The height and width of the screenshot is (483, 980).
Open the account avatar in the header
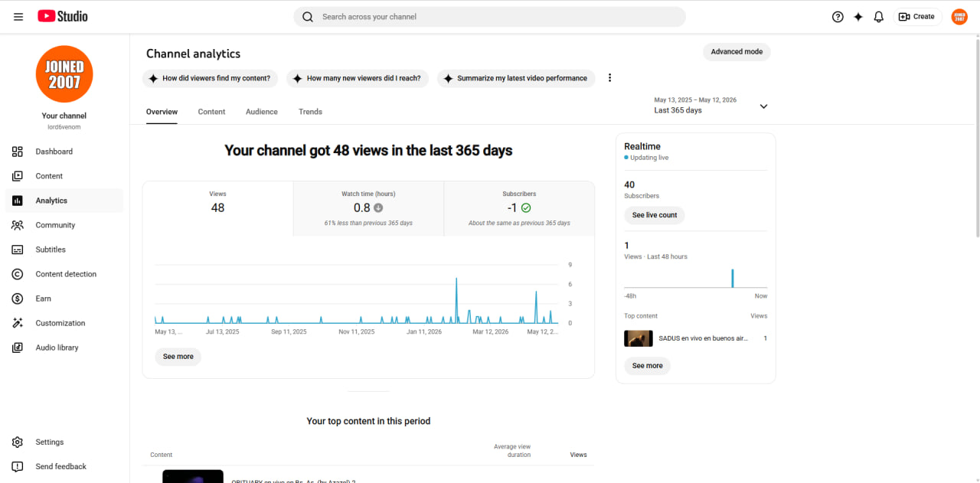click(x=959, y=17)
